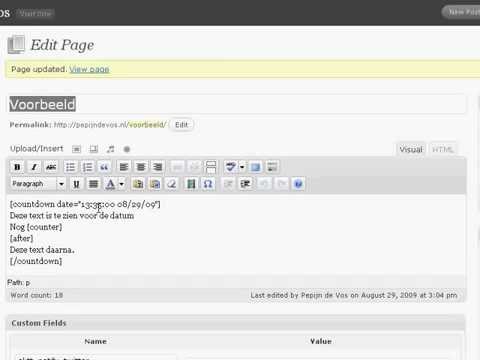Insert ordered numbered list

(87, 167)
